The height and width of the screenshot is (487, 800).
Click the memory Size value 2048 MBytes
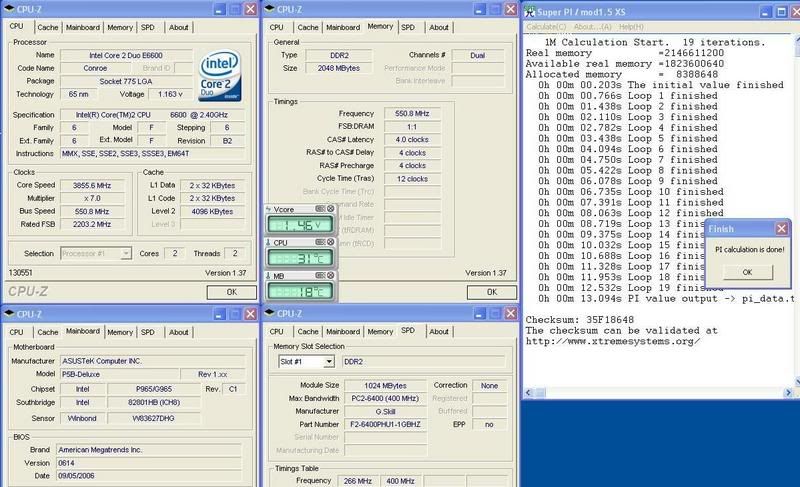tap(339, 68)
